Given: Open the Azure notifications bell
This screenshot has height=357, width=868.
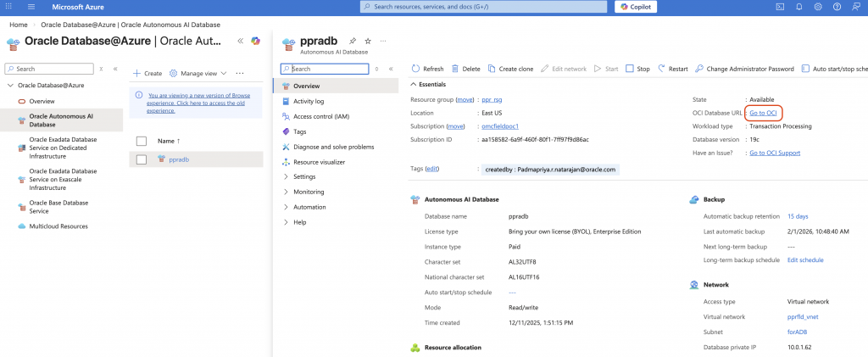Looking at the screenshot, I should (798, 7).
